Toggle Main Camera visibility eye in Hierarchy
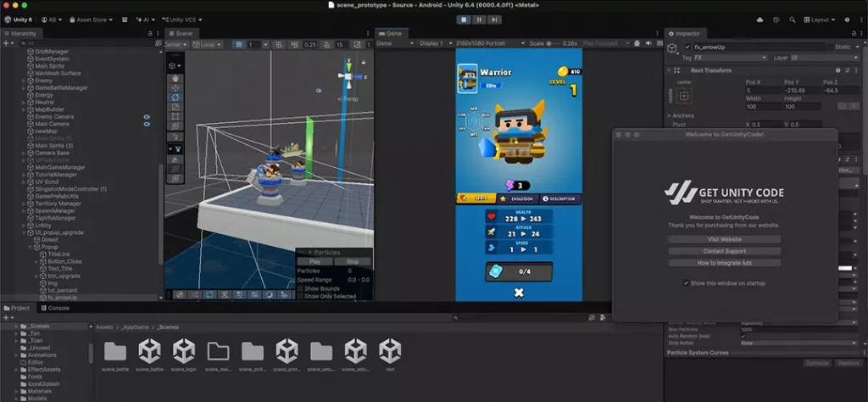 [x=147, y=124]
